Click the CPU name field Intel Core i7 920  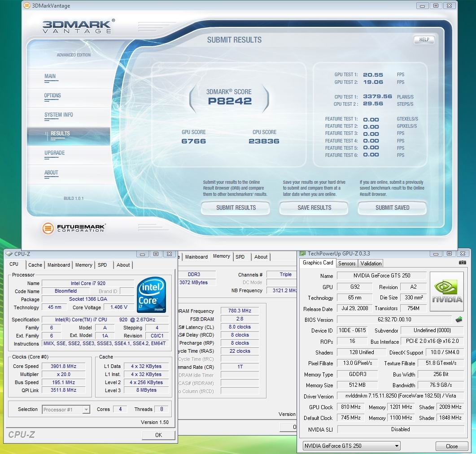88,283
